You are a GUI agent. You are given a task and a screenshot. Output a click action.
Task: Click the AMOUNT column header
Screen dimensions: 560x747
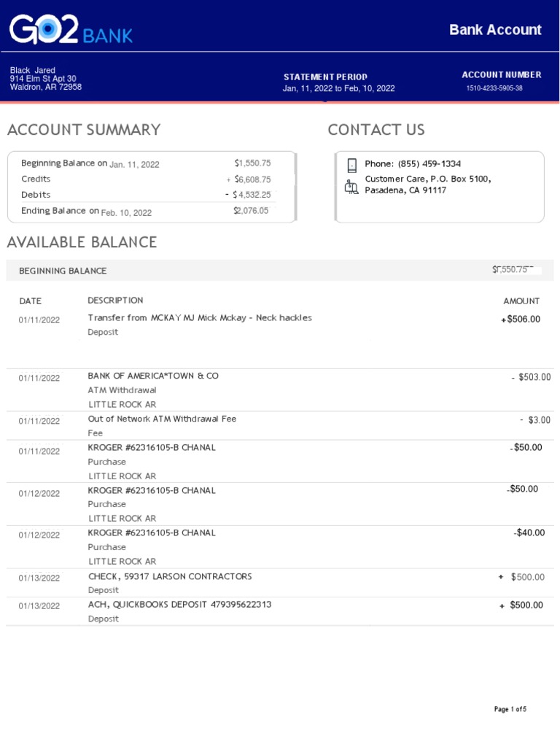[521, 301]
